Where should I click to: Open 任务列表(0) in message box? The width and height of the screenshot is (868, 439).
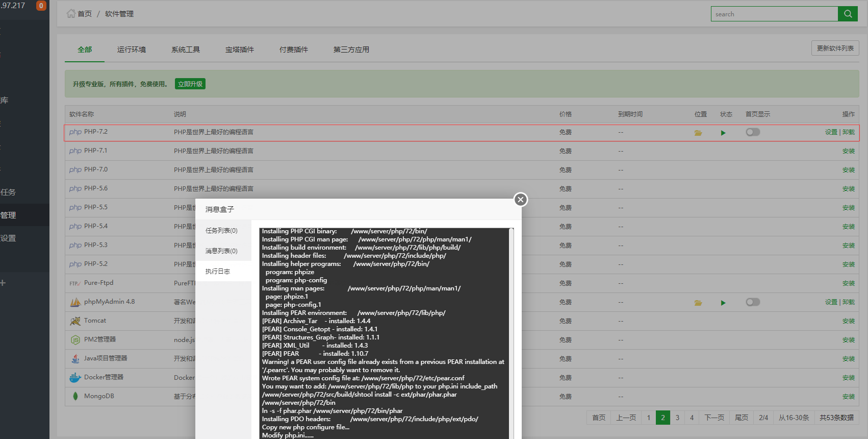coord(223,231)
